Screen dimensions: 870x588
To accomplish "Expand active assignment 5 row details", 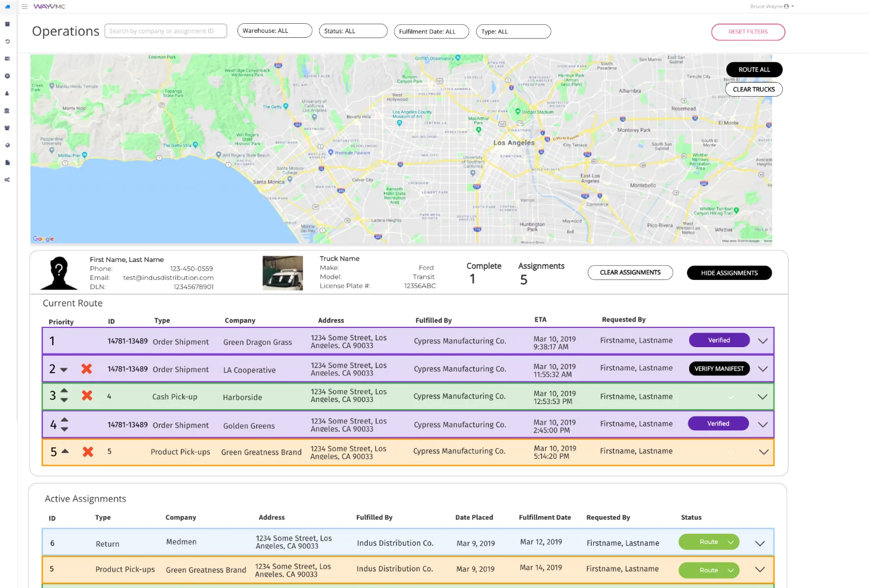I will click(x=760, y=569).
